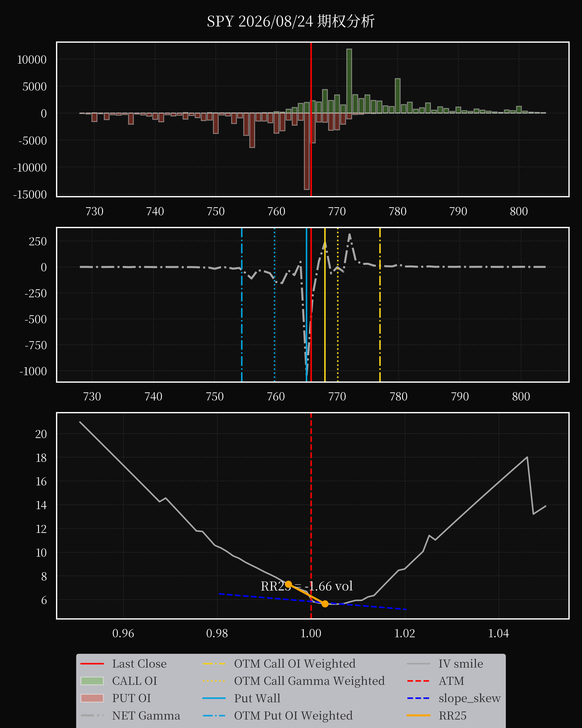
Task: Select the "Put Wall" legend label
Action: (258, 698)
